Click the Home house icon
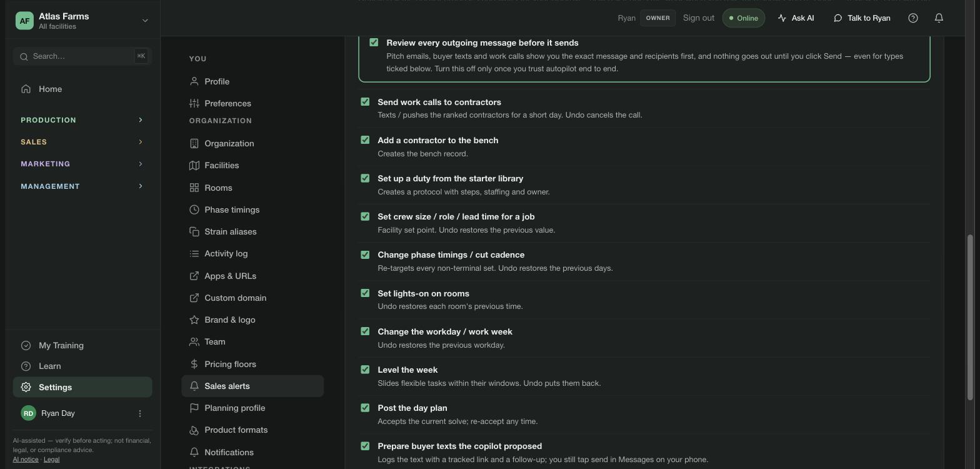 pyautogui.click(x=26, y=89)
